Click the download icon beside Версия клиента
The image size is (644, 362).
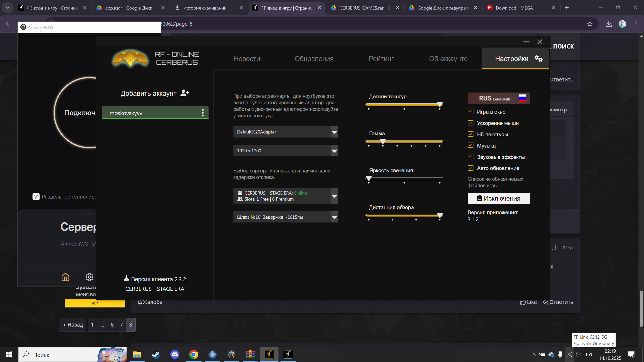click(x=126, y=279)
